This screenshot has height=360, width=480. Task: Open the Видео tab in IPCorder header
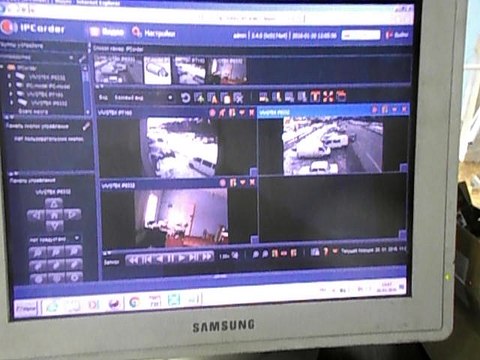(x=107, y=32)
